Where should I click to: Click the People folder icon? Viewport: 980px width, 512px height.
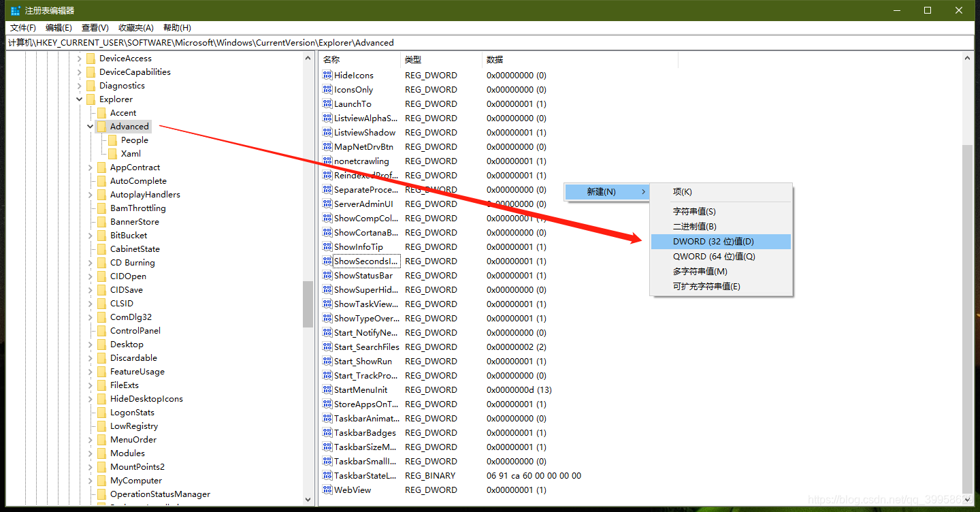112,140
